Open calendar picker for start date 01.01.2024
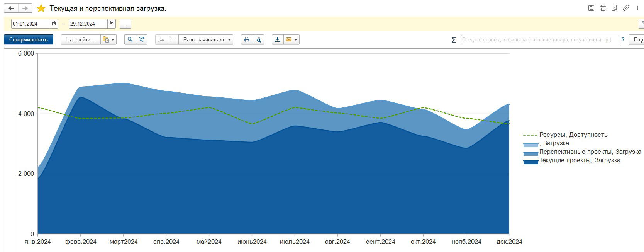The image size is (644, 252). tap(54, 24)
